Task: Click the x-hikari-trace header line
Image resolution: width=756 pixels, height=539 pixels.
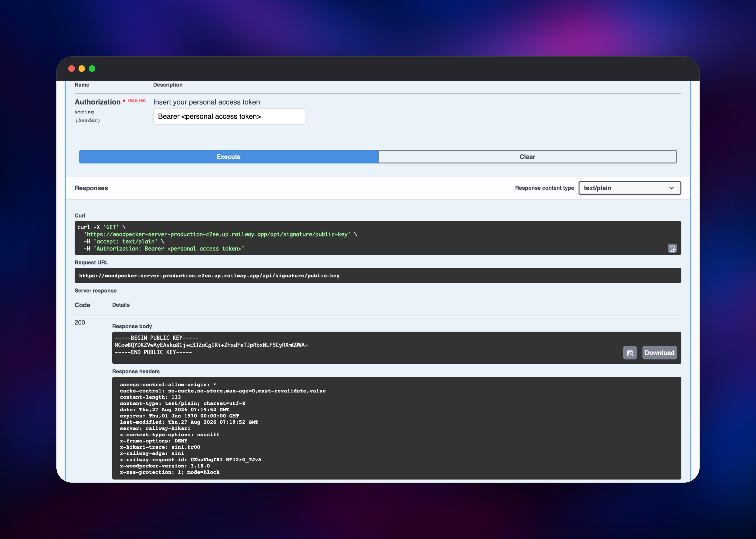Action: (160, 447)
